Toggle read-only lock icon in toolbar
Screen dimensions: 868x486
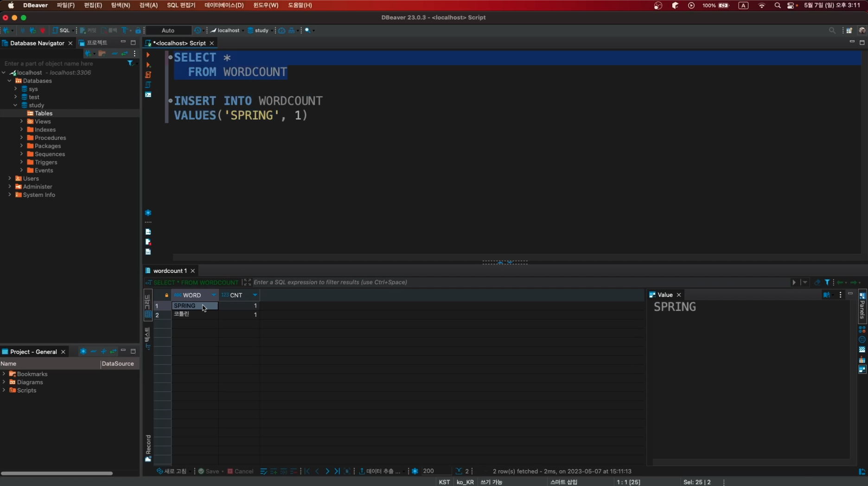138,31
